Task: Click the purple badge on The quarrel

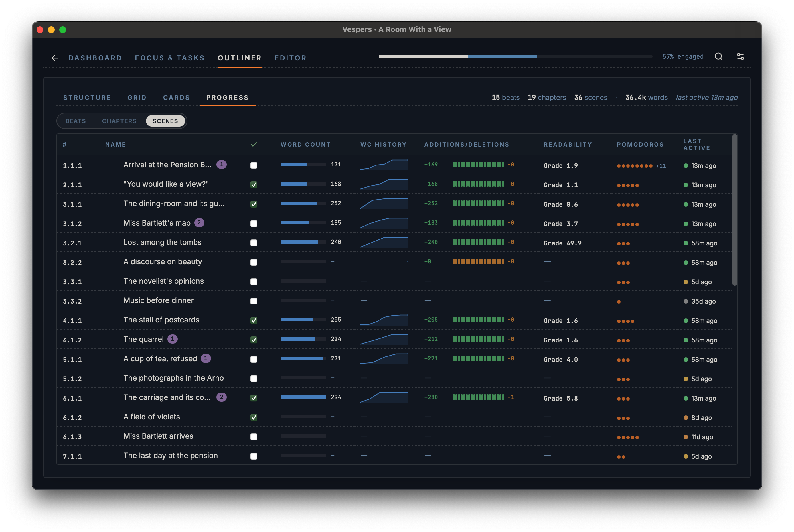Action: click(x=172, y=339)
